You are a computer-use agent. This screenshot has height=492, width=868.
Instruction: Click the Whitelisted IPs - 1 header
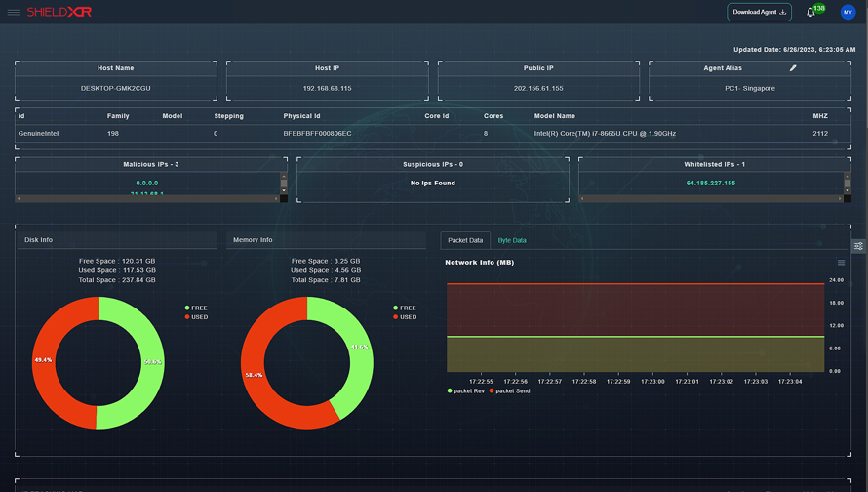point(714,165)
